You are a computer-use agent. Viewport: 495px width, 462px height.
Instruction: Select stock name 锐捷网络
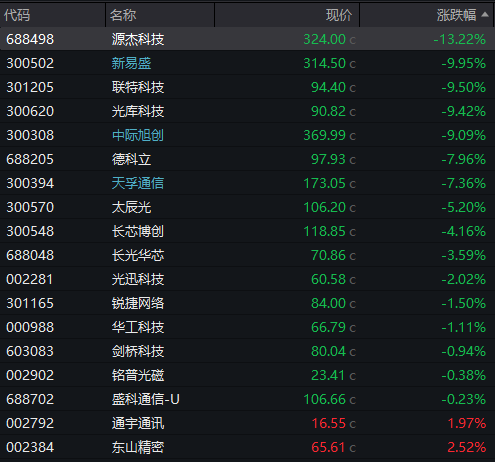coord(138,303)
